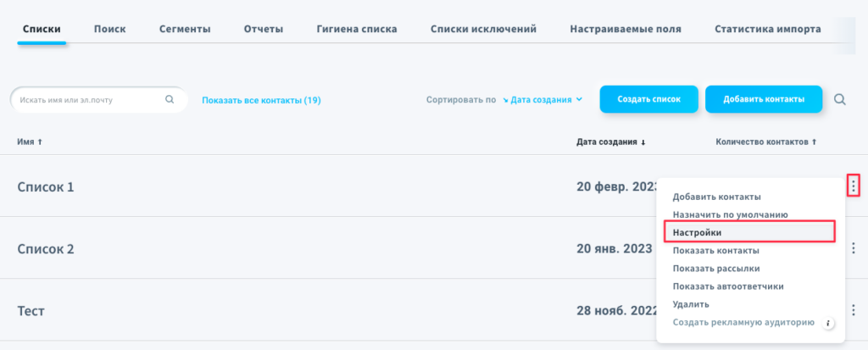868x350 pixels.
Task: Select Показать автоответчики menu entry
Action: [x=728, y=286]
